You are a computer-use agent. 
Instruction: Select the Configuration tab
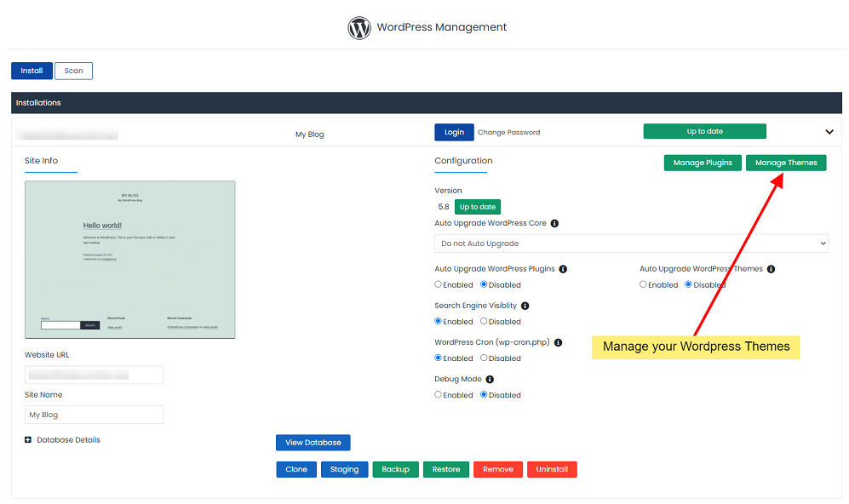tap(462, 161)
